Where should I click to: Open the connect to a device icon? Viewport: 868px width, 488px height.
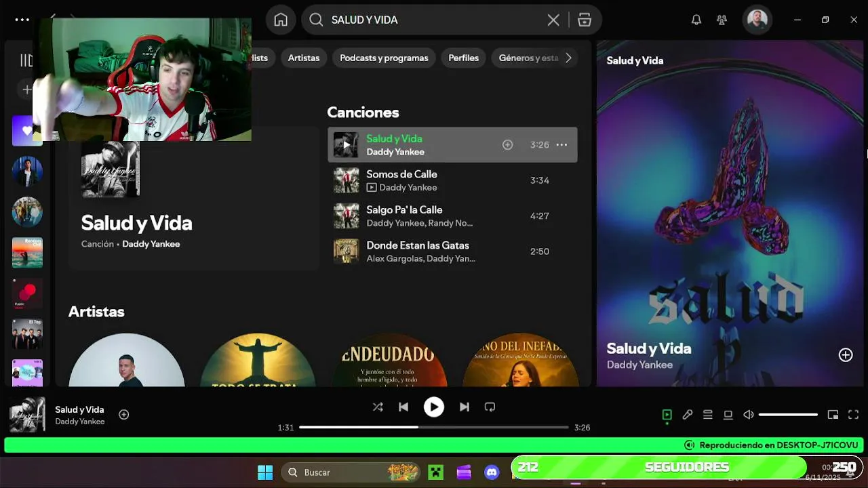pos(728,414)
